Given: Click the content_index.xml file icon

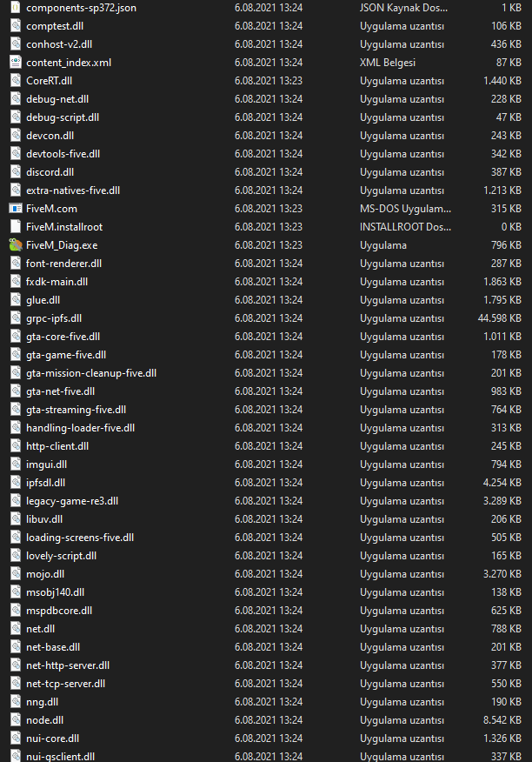Looking at the screenshot, I should tap(16, 63).
